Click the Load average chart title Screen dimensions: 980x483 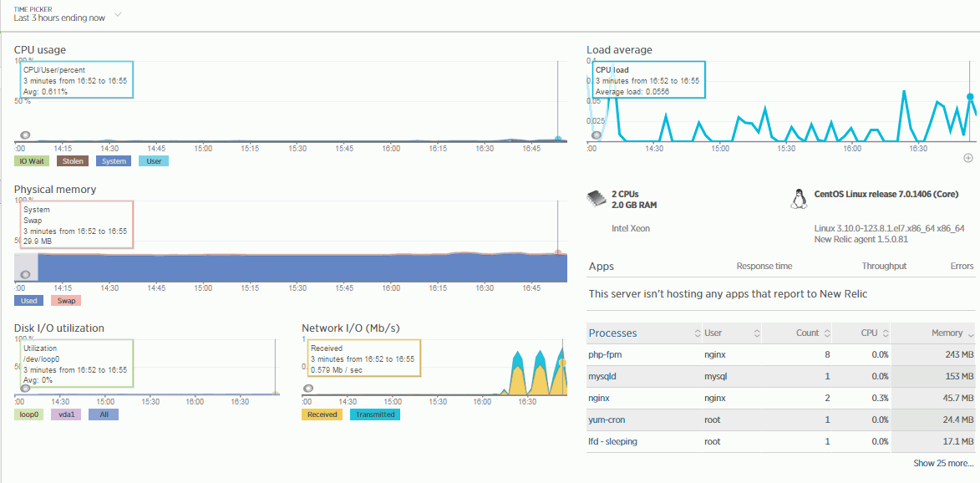tap(619, 49)
